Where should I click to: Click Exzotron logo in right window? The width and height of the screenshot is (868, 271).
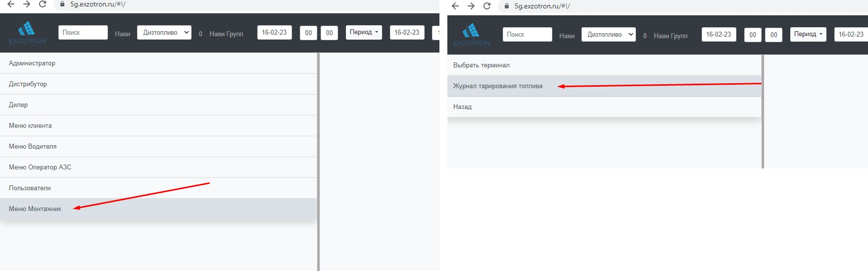click(x=472, y=35)
